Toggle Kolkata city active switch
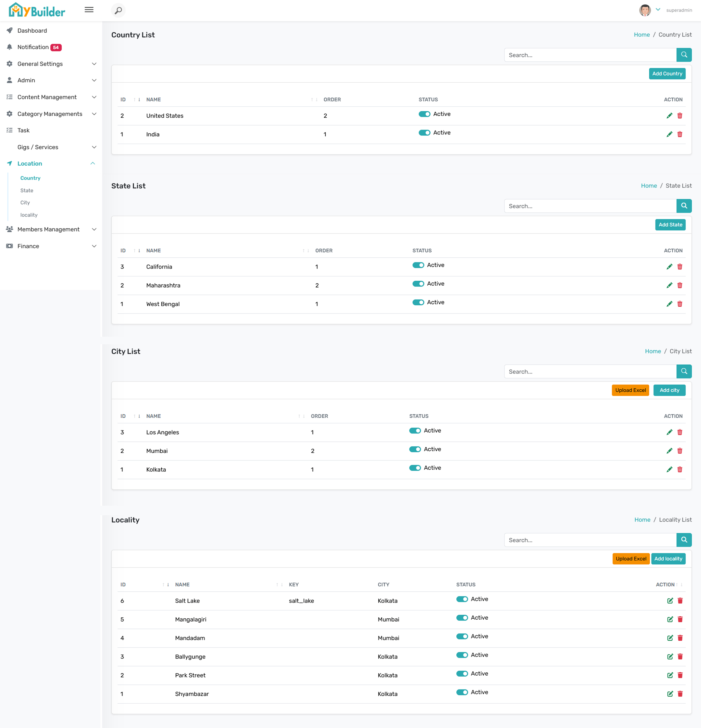 415,468
